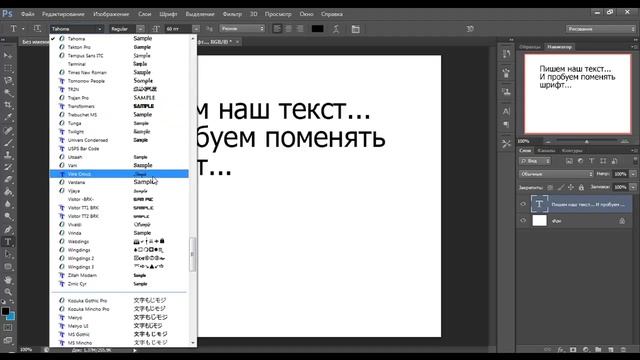Viewport: 640px width, 360px height.
Task: Hide the background layer visibility eye
Action: tap(523, 221)
